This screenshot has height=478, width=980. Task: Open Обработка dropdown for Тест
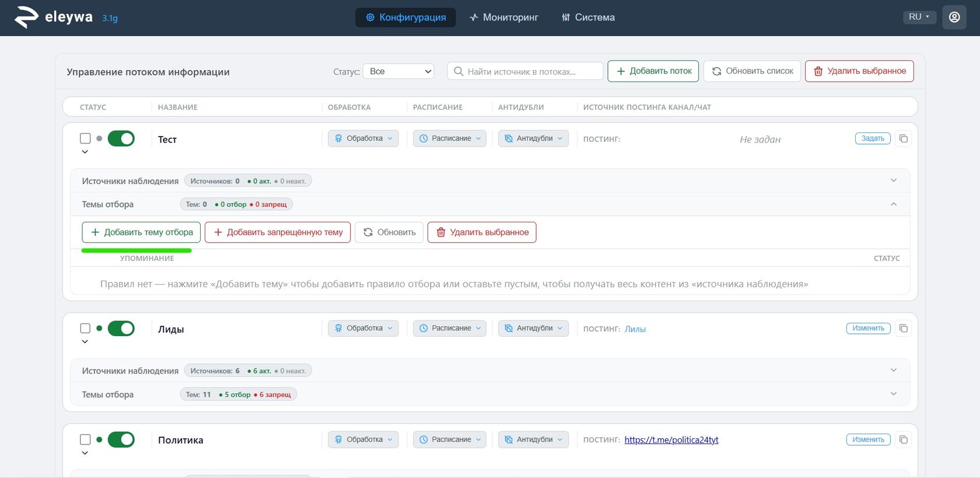click(363, 138)
